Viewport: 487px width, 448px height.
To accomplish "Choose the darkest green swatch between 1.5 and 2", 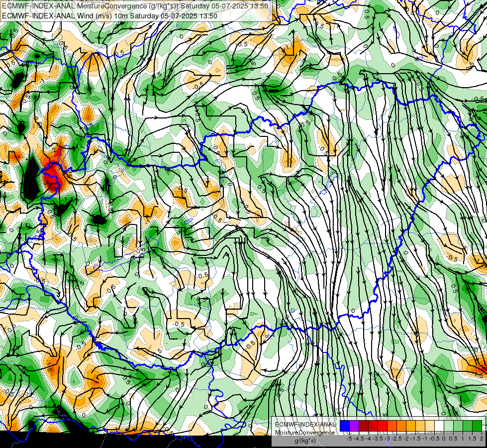I will (477, 426).
